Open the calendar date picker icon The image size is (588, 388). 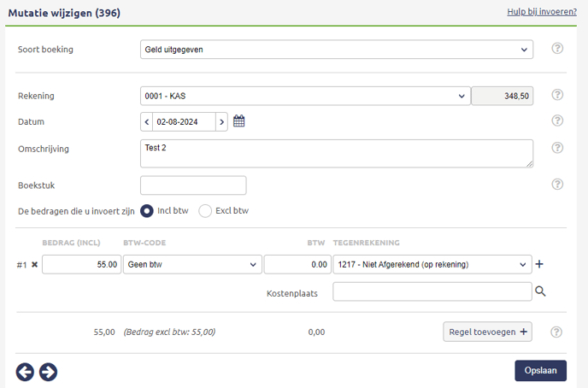tap(239, 121)
